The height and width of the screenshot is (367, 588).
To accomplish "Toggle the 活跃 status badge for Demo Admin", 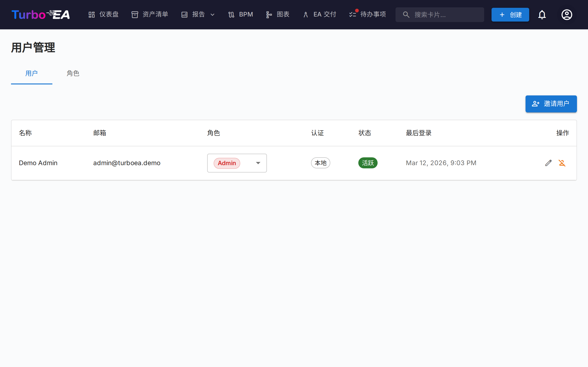I will click(368, 163).
